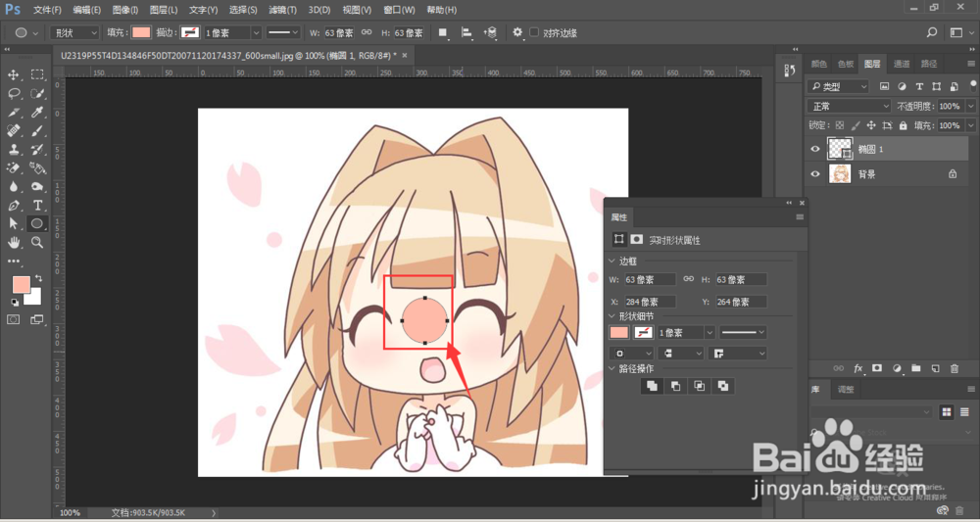Viewport: 980px width, 522px height.
Task: Swap foreground and background colors
Action: (39, 278)
